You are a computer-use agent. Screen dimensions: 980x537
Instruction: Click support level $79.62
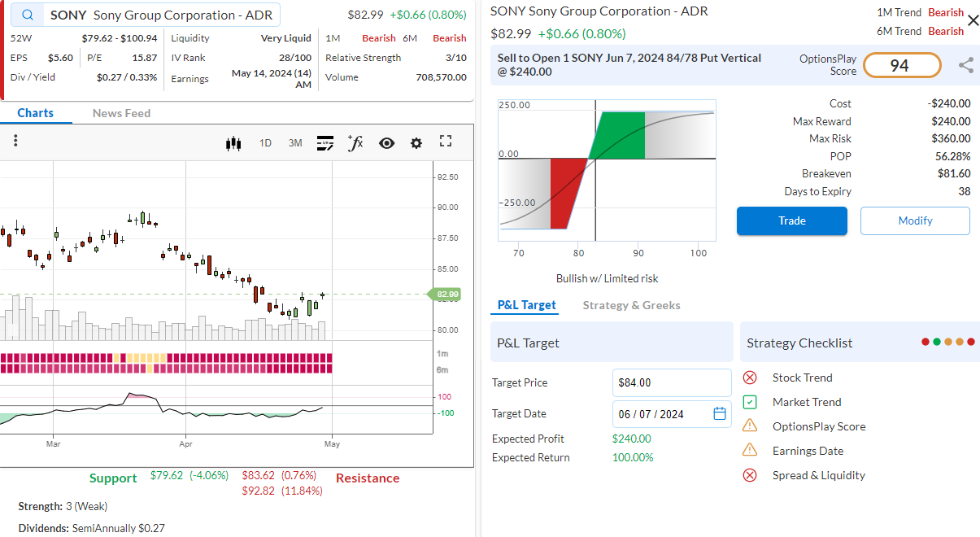click(167, 475)
